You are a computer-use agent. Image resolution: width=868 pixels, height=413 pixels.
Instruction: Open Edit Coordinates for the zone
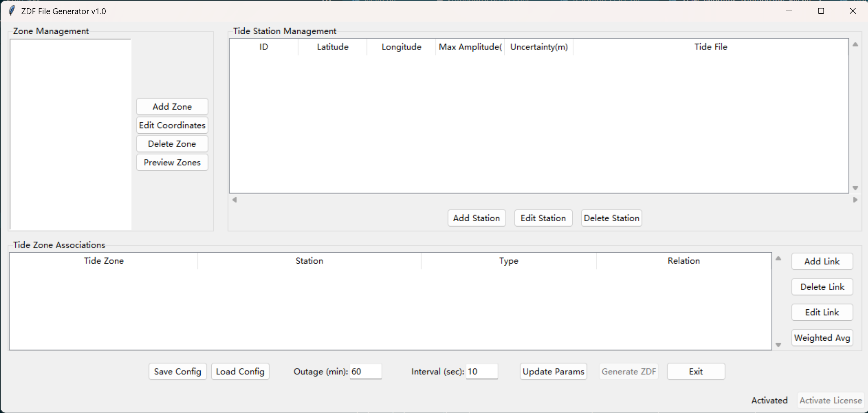point(172,125)
